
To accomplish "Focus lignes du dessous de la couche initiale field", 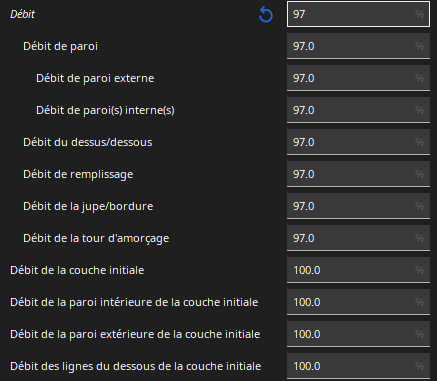I will coord(358,366).
